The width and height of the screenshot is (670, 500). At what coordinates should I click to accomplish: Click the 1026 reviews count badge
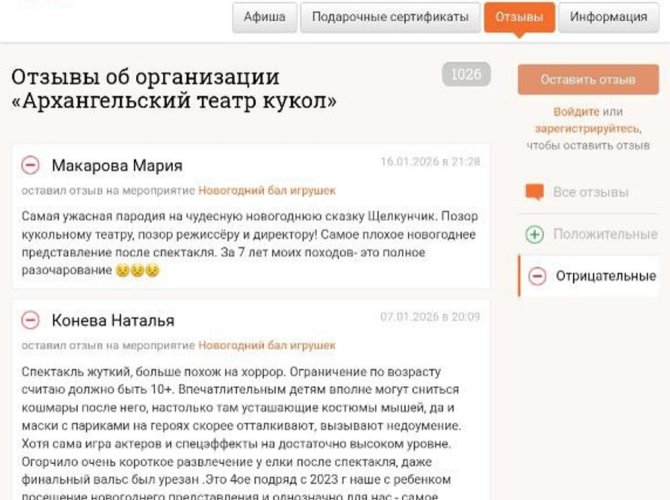465,75
